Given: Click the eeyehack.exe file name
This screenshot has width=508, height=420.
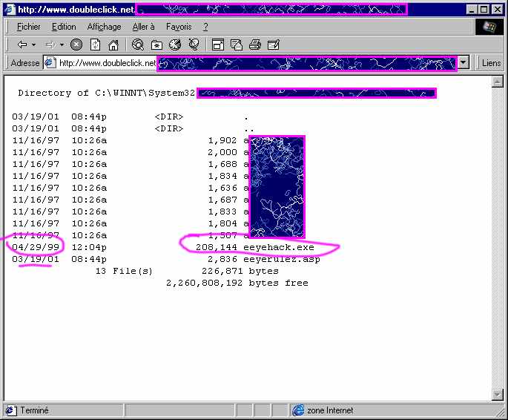Looking at the screenshot, I should [279, 247].
